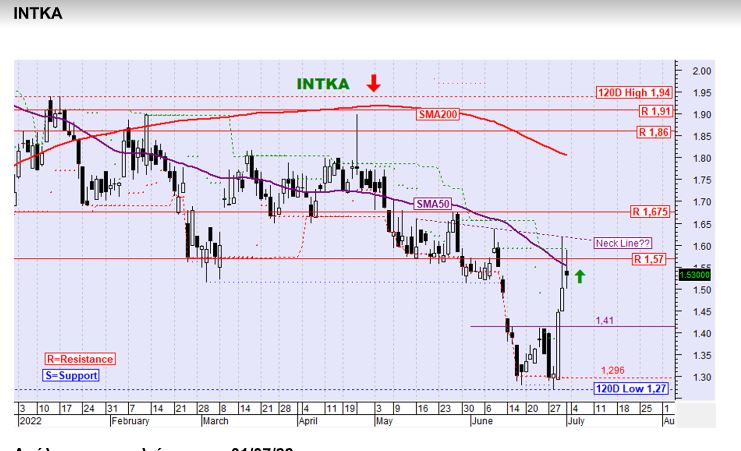This screenshot has height=451, width=741.
Task: Click the 1.90 price axis value
Action: [702, 115]
